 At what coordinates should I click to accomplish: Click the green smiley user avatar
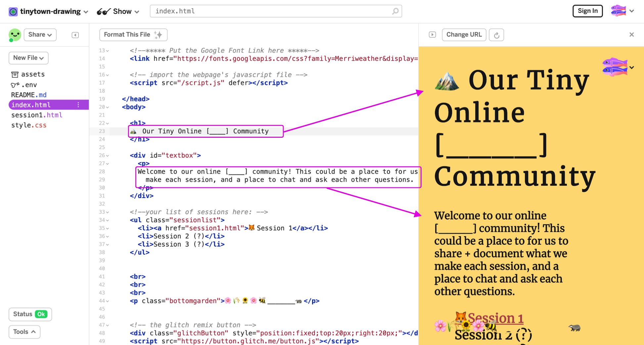[15, 35]
